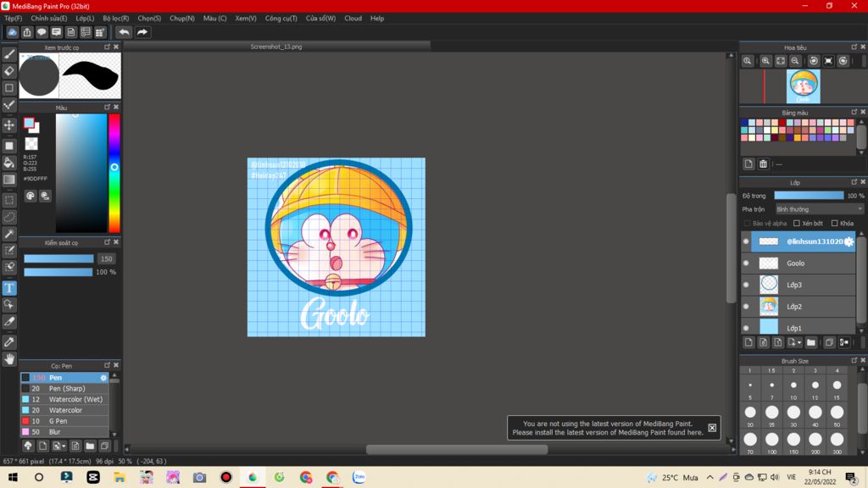This screenshot has height=488, width=868.
Task: Click the foreground color swatch
Action: click(29, 124)
